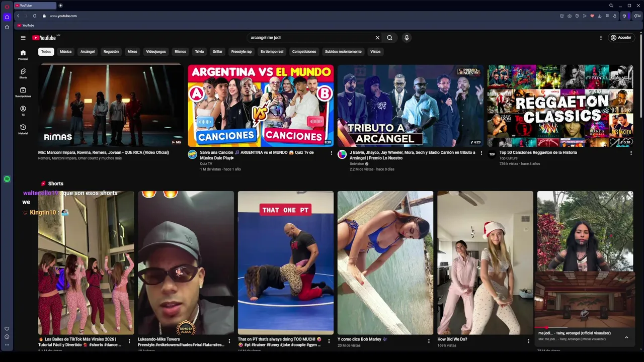Open the browser tab search magnifier
644x362 pixels.
[x=611, y=6]
